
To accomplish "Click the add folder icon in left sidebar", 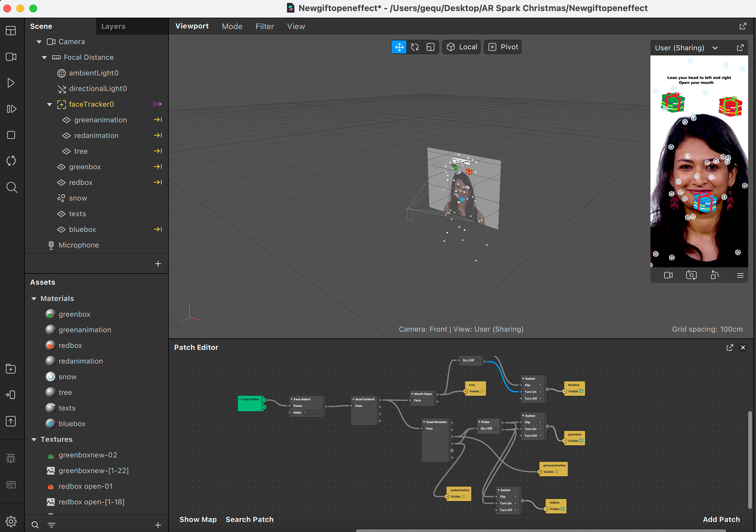I will pyautogui.click(x=11, y=369).
